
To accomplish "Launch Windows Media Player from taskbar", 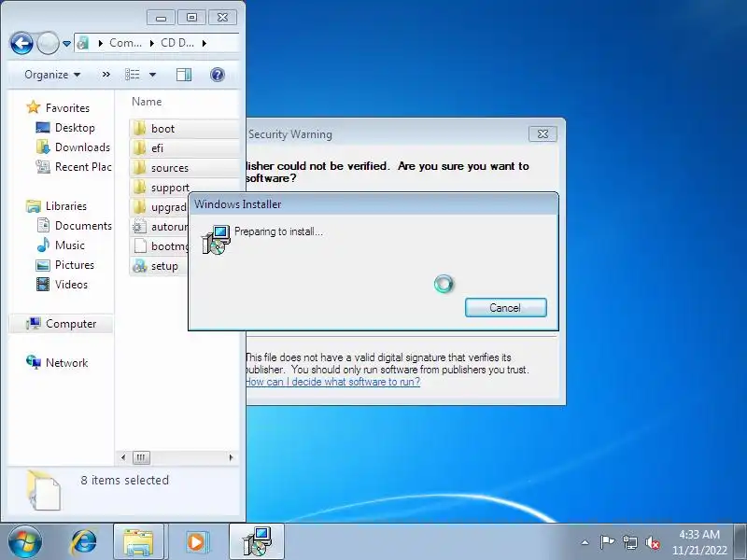I will [196, 542].
